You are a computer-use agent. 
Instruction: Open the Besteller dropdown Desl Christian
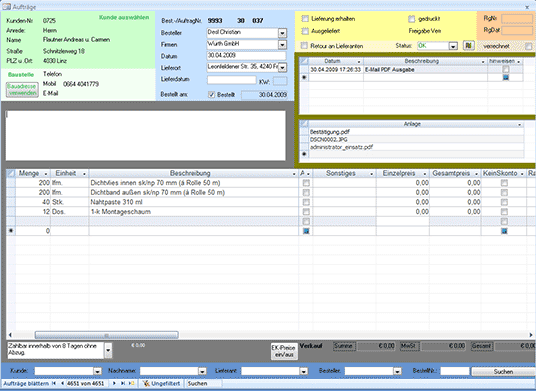coord(282,33)
